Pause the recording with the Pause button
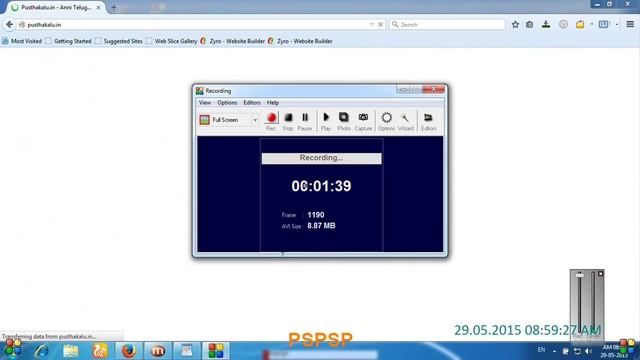640x360 pixels. point(304,121)
